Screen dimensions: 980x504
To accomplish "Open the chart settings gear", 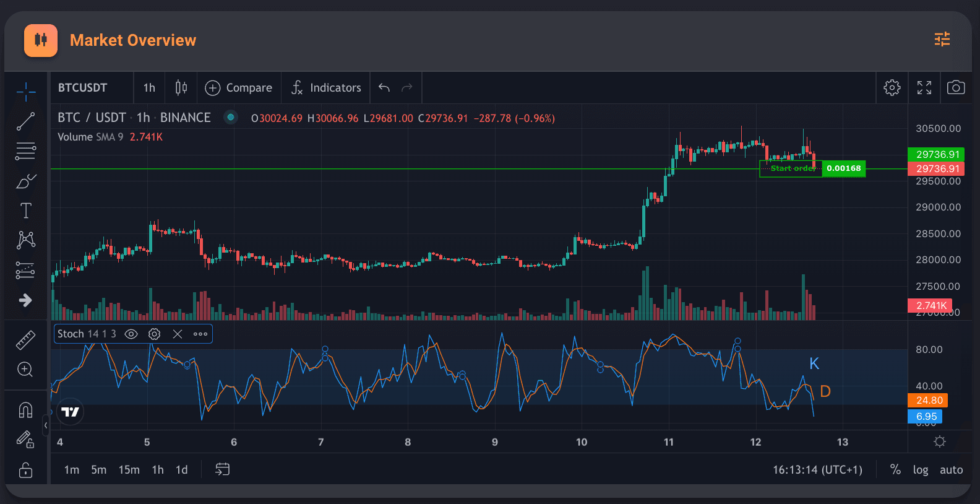I will point(892,88).
